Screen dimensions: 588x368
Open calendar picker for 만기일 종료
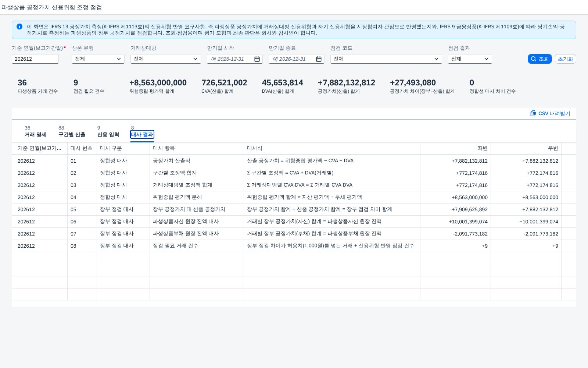click(x=319, y=59)
